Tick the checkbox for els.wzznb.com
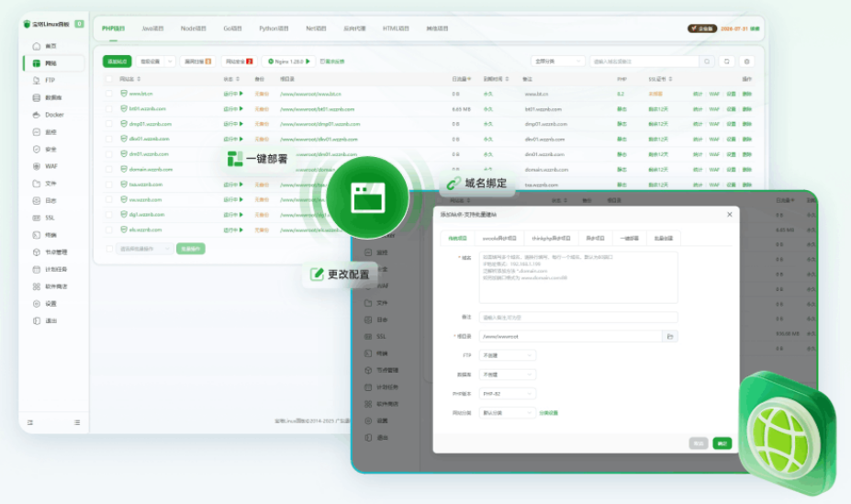Screen dimensions: 851x504 (109, 230)
